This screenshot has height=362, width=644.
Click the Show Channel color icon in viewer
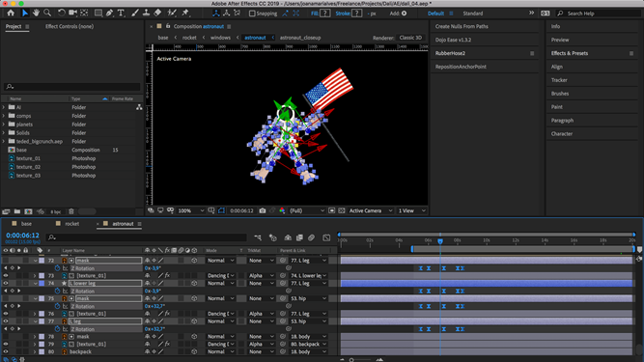282,210
